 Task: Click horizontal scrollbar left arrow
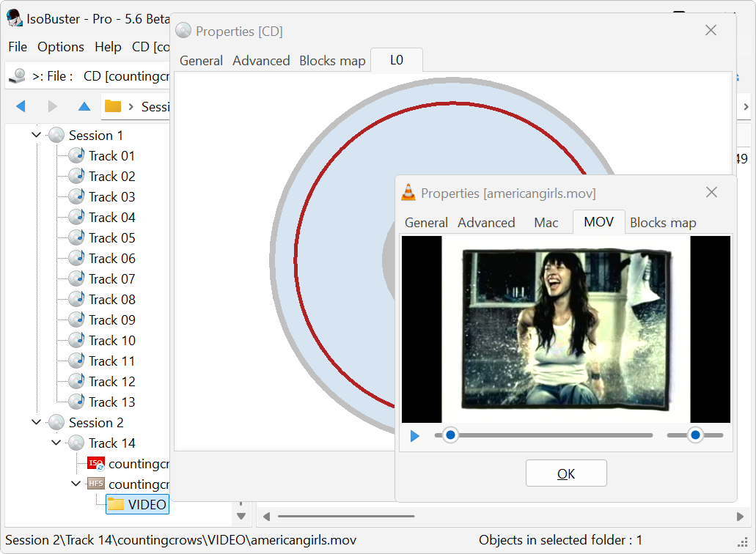[x=266, y=517]
